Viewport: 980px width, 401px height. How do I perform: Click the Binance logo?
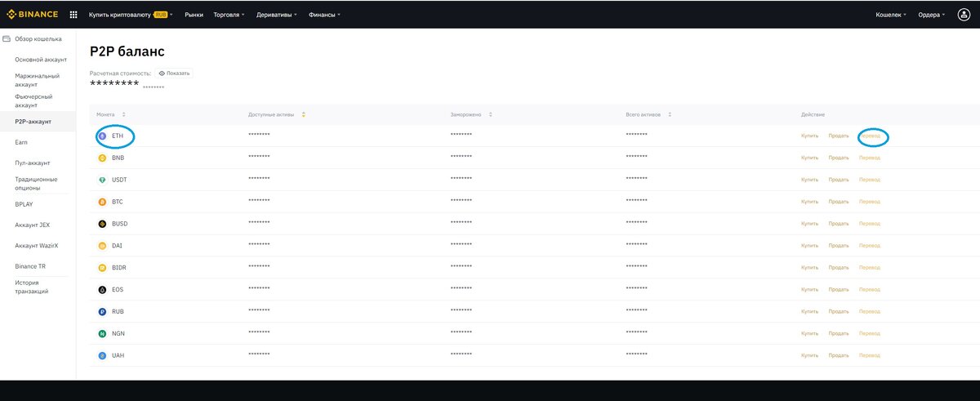[32, 14]
